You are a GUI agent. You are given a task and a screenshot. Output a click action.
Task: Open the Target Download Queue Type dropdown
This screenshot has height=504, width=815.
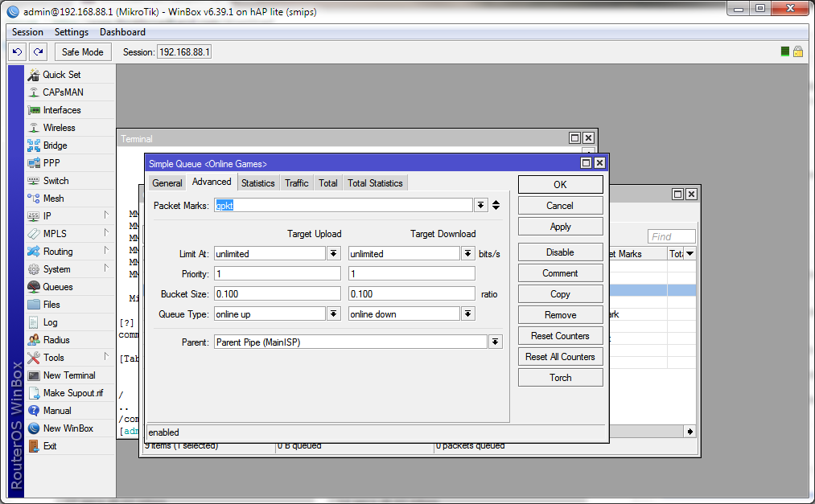point(468,313)
